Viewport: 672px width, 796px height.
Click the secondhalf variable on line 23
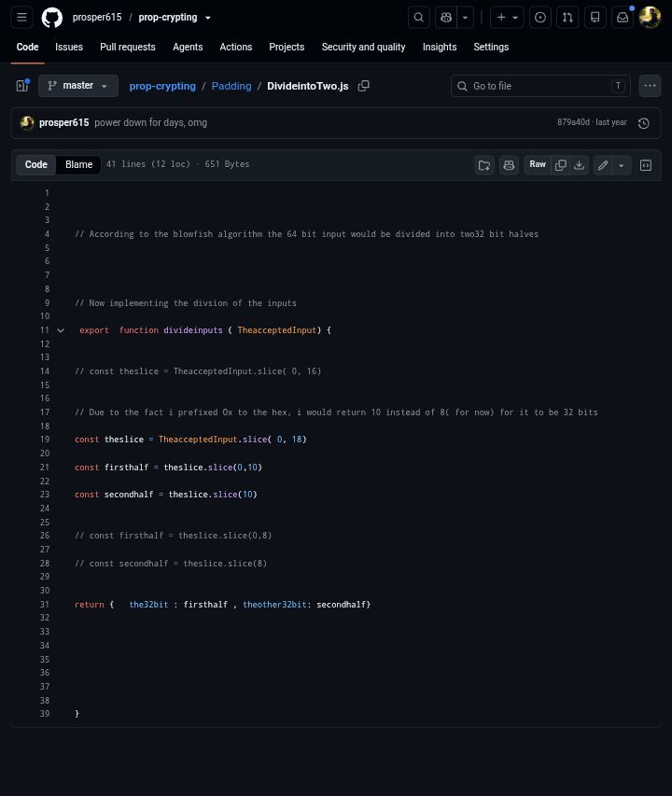click(129, 495)
